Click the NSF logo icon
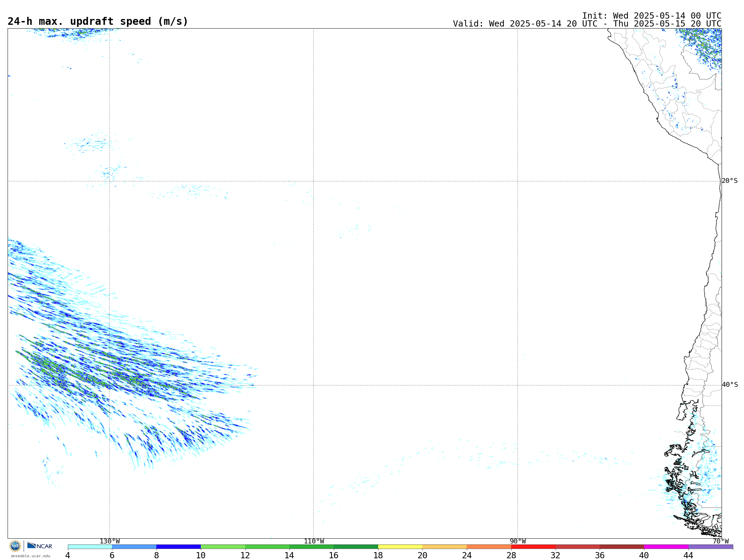This screenshot has width=744, height=560. [x=15, y=546]
